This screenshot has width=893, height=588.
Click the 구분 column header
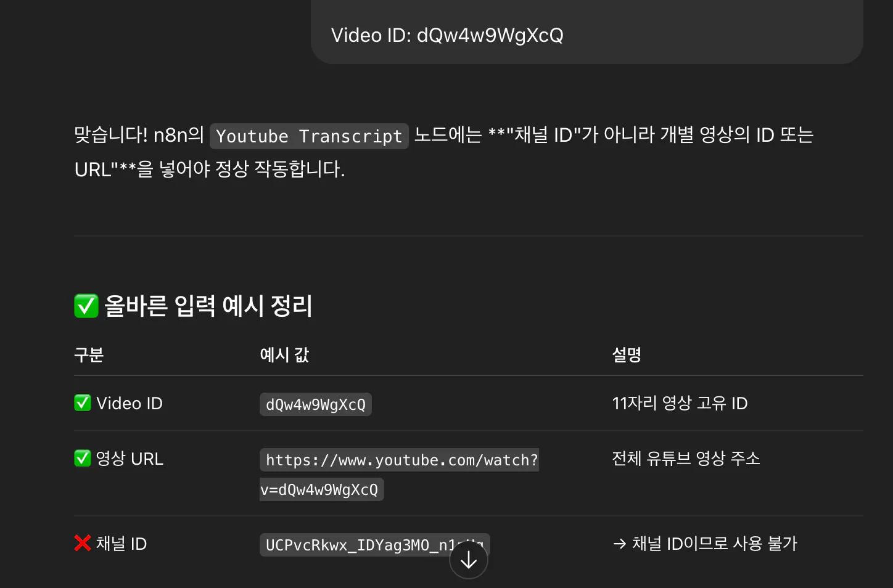tap(89, 354)
